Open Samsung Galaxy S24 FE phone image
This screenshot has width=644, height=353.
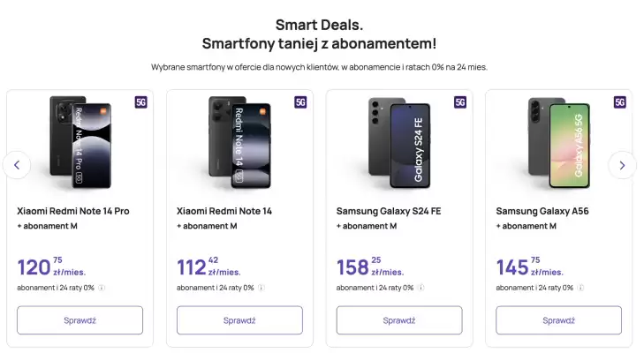[x=399, y=142]
